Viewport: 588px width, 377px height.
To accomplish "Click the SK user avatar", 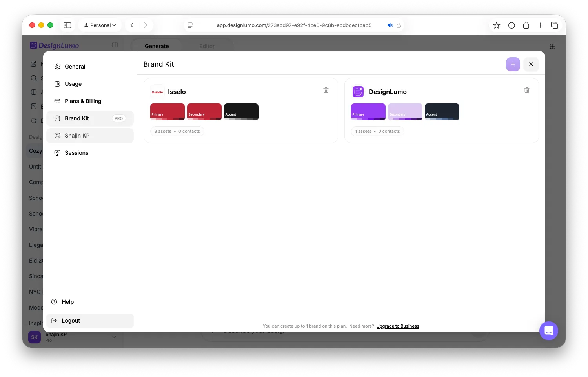I will pos(35,337).
